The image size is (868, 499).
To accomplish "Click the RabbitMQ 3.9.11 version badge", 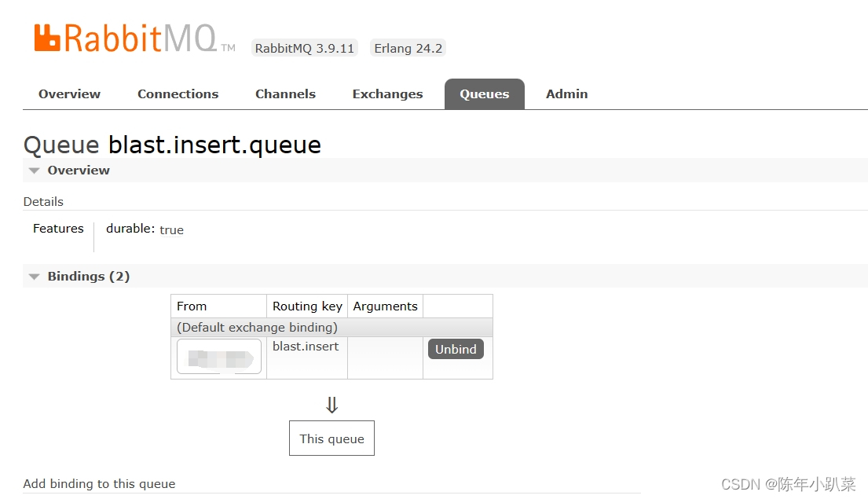I will tap(304, 47).
